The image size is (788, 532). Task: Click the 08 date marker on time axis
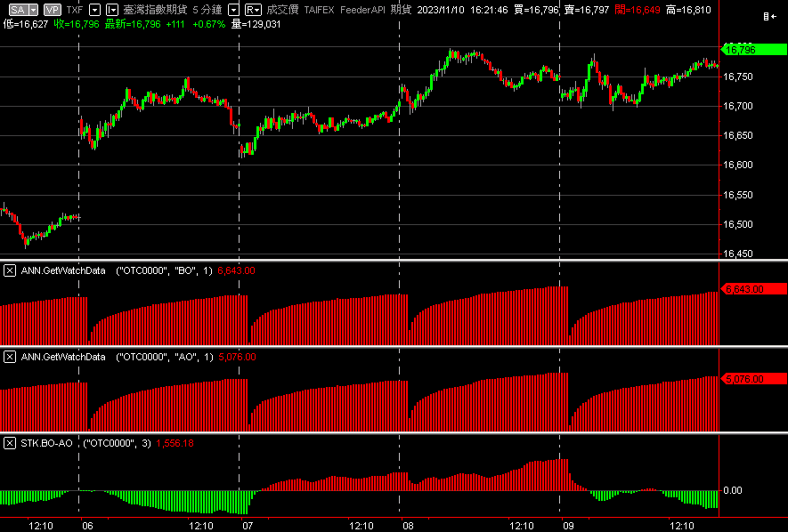coord(408,526)
